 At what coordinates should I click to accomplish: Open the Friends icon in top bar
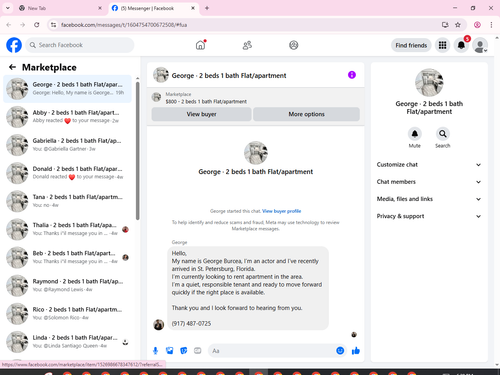247,45
